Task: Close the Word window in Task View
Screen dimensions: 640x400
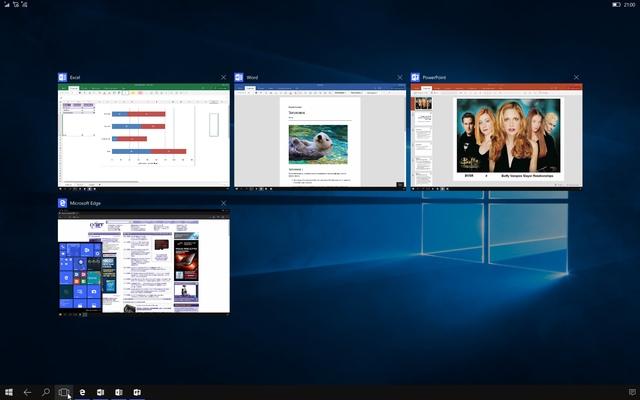Action: click(400, 77)
